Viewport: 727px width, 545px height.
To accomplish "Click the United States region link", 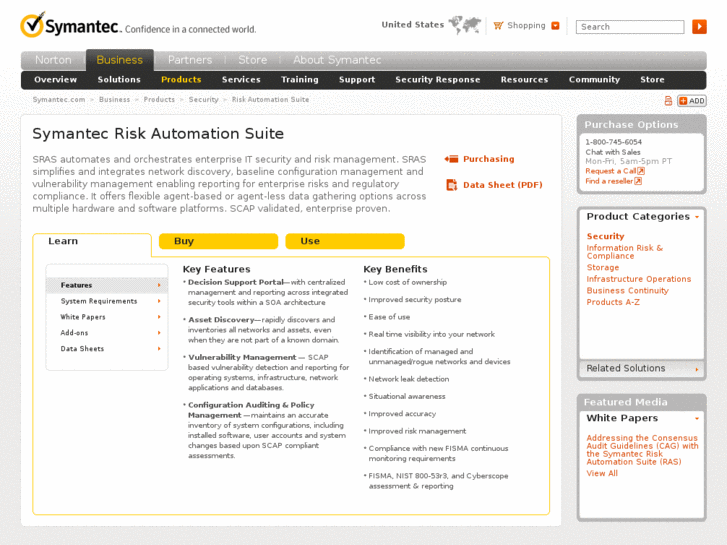I will (413, 25).
